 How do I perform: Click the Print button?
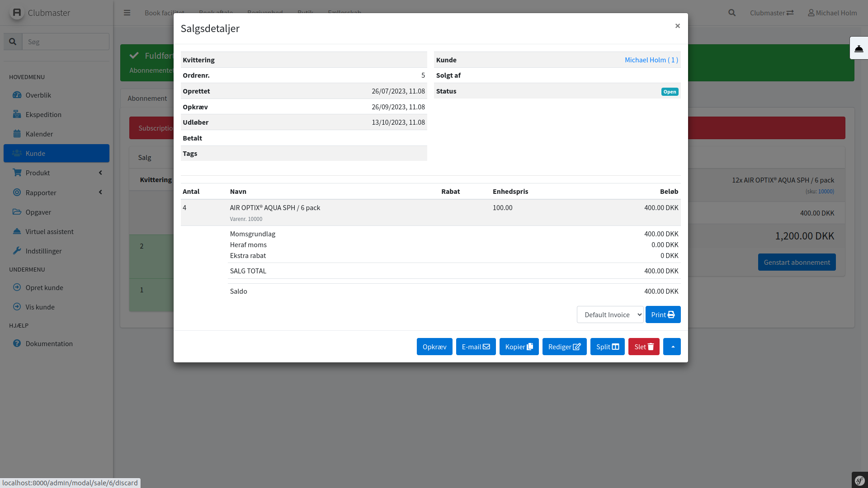663,314
